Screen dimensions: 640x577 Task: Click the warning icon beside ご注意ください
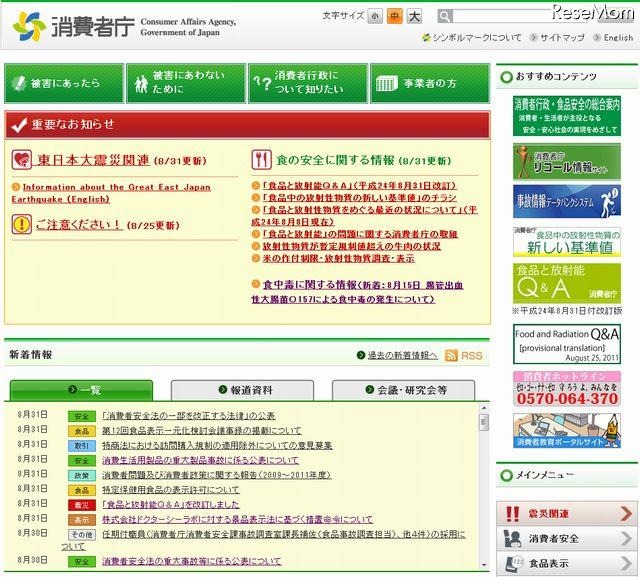[x=22, y=225]
